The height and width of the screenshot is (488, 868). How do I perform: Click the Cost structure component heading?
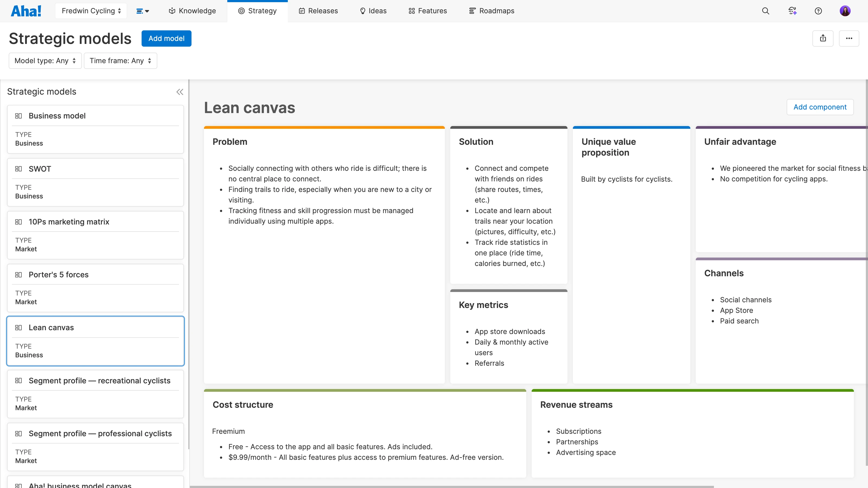point(242,405)
